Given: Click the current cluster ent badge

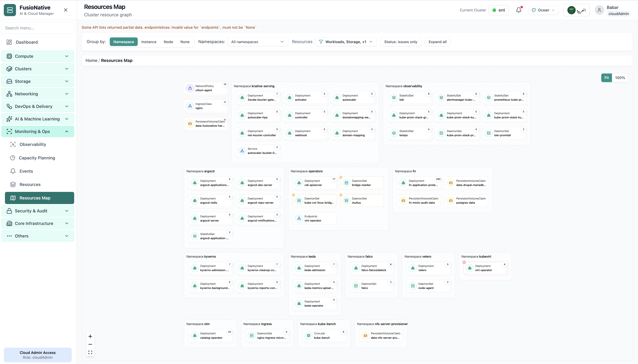Looking at the screenshot, I should [499, 10].
